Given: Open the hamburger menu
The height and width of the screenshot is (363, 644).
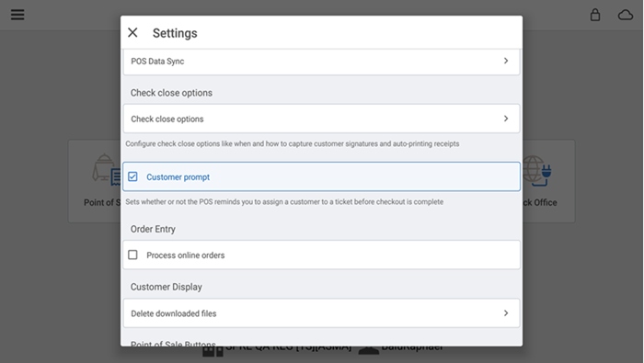Looking at the screenshot, I should [x=17, y=15].
